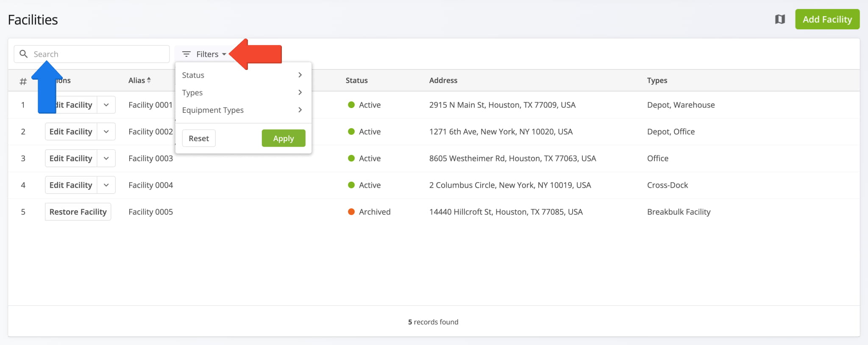Click the Facilities page heading
This screenshot has height=345, width=868.
click(33, 19)
